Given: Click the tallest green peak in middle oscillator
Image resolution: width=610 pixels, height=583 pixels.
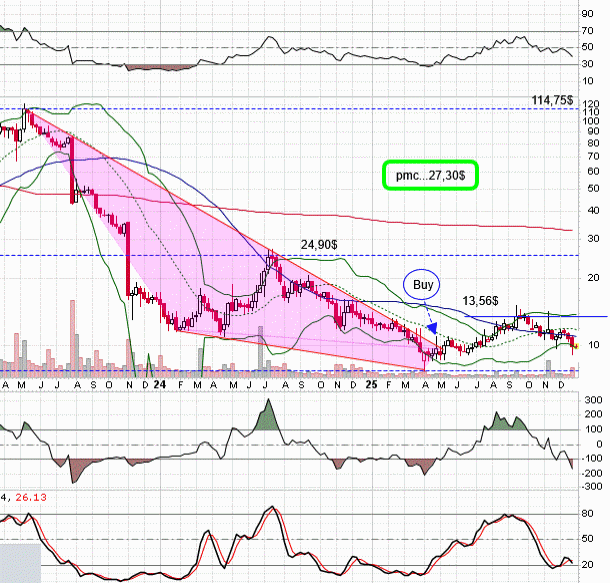Looking at the screenshot, I should pos(268,415).
